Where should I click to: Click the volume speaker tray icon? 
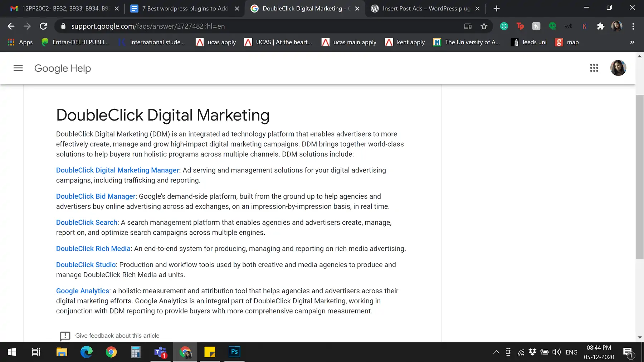[556, 352]
